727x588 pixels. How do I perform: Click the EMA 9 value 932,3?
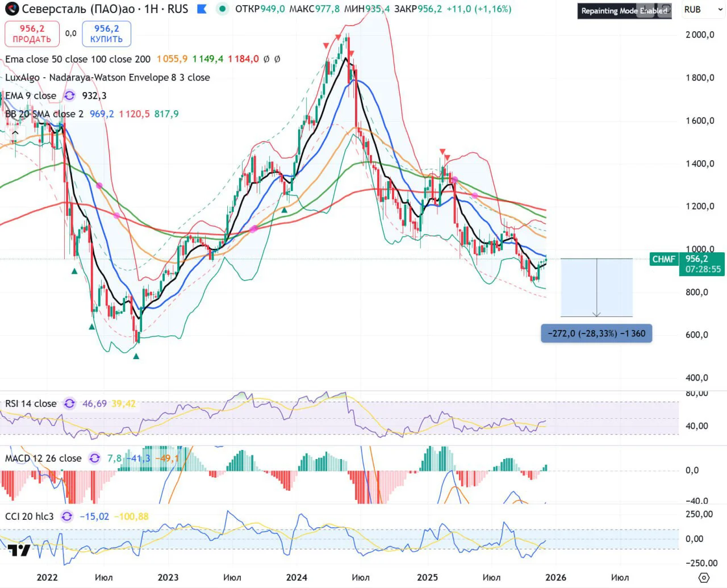point(94,95)
